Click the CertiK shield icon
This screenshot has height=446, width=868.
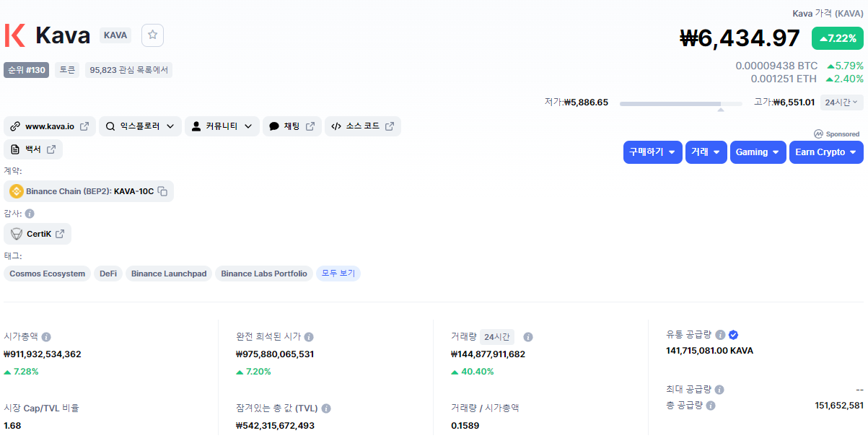[17, 234]
